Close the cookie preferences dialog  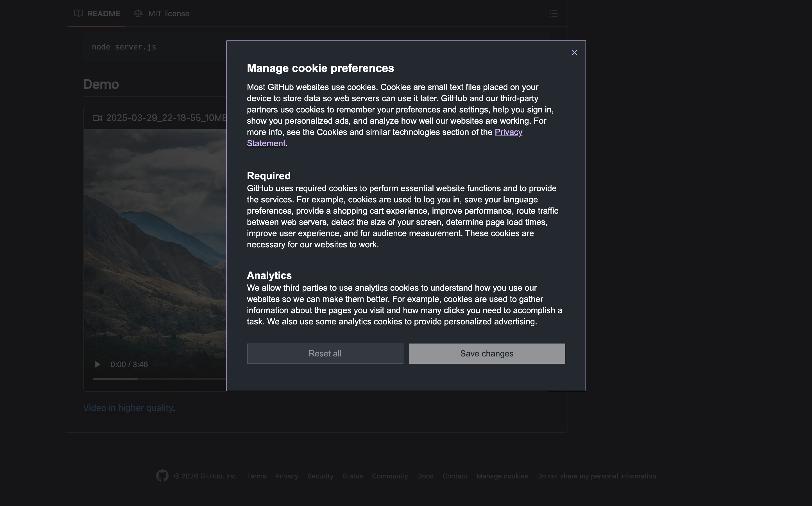click(x=574, y=53)
